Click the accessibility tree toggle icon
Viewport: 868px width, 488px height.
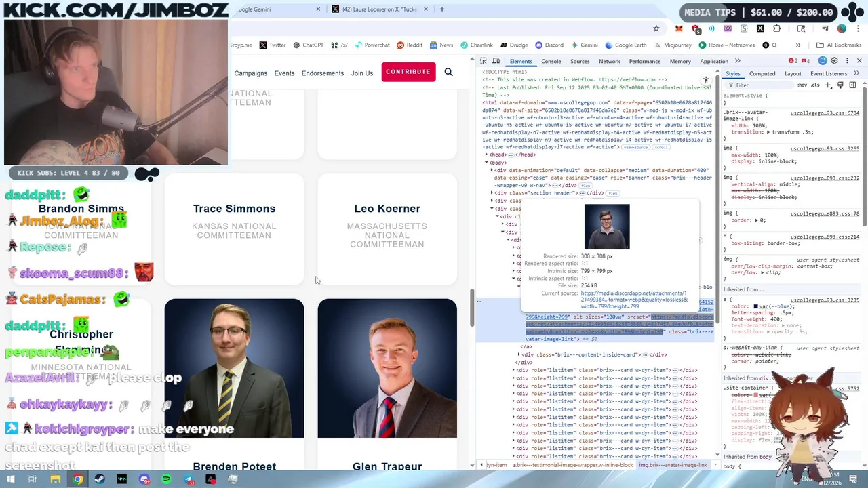click(x=706, y=80)
